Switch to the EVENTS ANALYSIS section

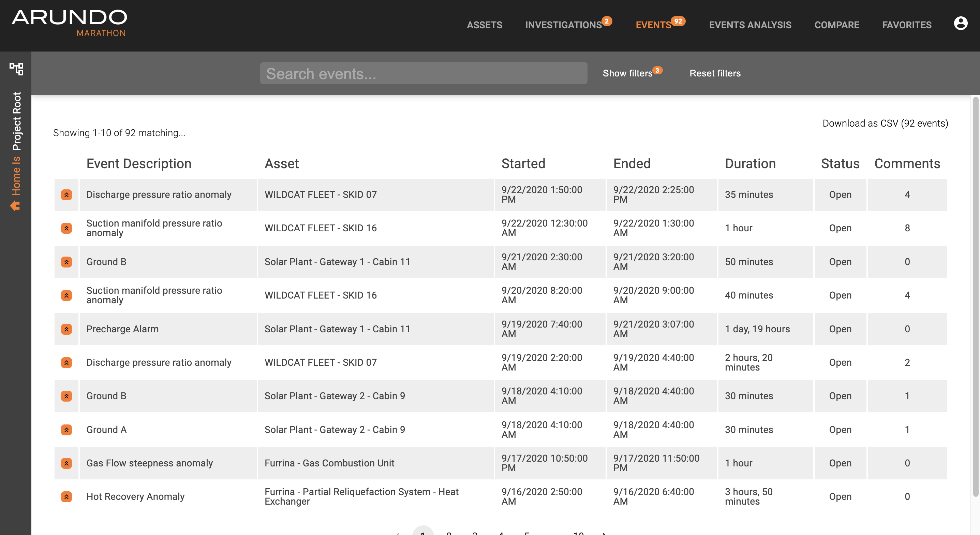pos(750,25)
